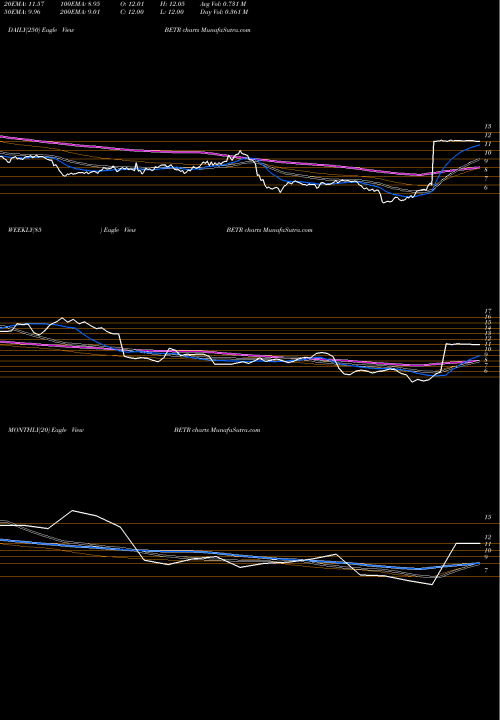Click the 50EMA: 9.96 value
This screenshot has height=720, width=500.
[21, 12]
